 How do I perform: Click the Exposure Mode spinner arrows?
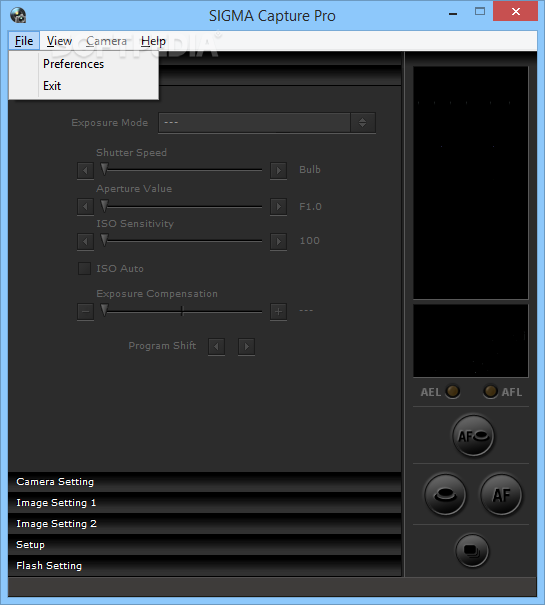[x=362, y=123]
